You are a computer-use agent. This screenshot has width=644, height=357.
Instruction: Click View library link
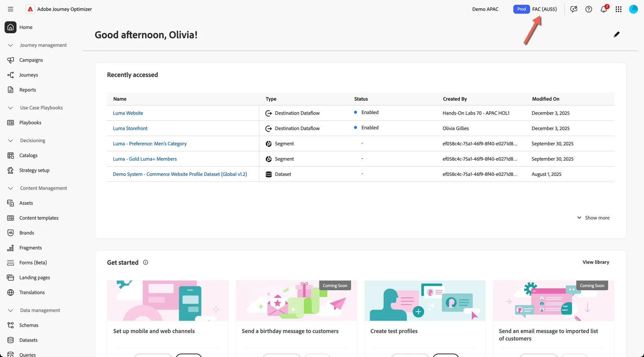(x=596, y=262)
